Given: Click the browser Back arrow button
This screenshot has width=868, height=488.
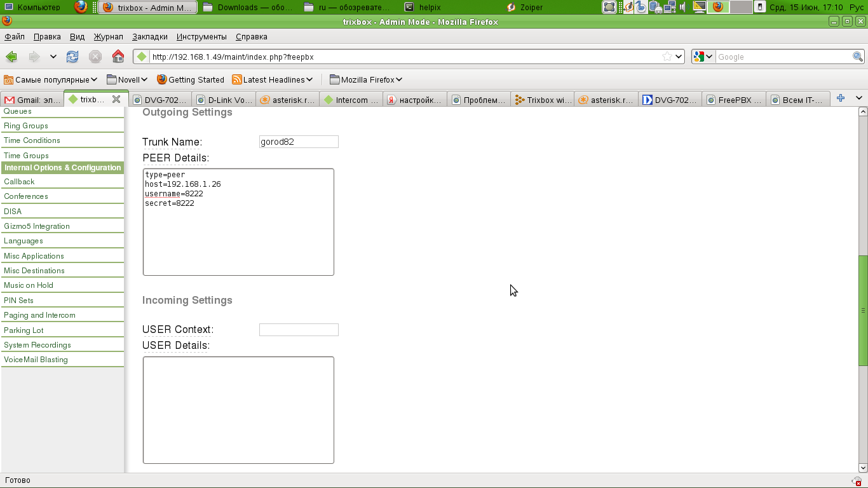Looking at the screenshot, I should click(11, 57).
